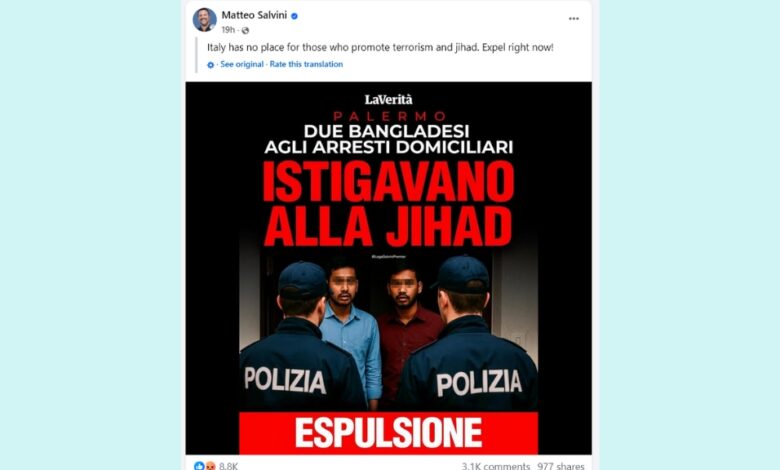This screenshot has height=470, width=780.
Task: Click the translated post text
Action: click(380, 48)
